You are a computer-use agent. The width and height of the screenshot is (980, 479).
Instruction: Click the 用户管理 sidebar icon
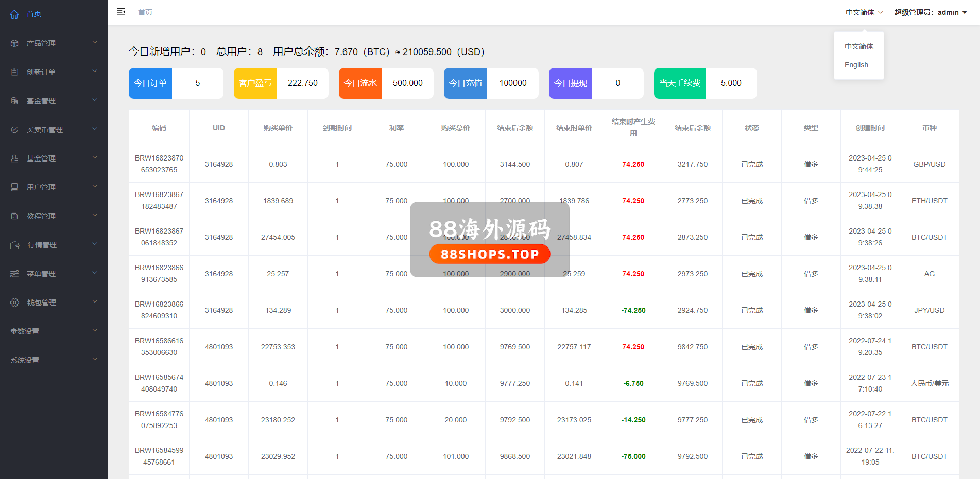pyautogui.click(x=14, y=187)
